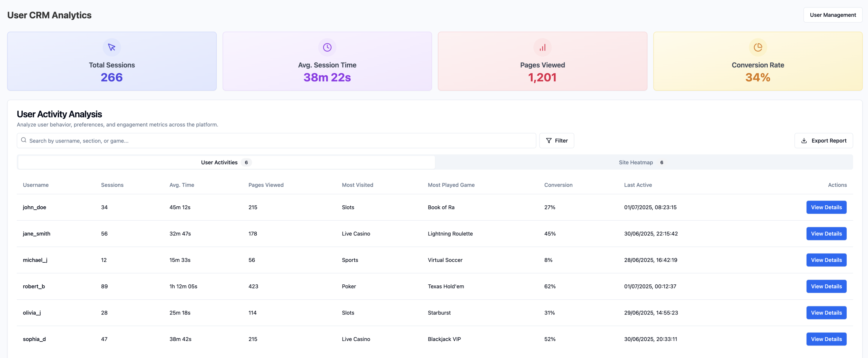Click the magnifier icon in the search bar
This screenshot has height=358, width=868.
click(x=24, y=140)
